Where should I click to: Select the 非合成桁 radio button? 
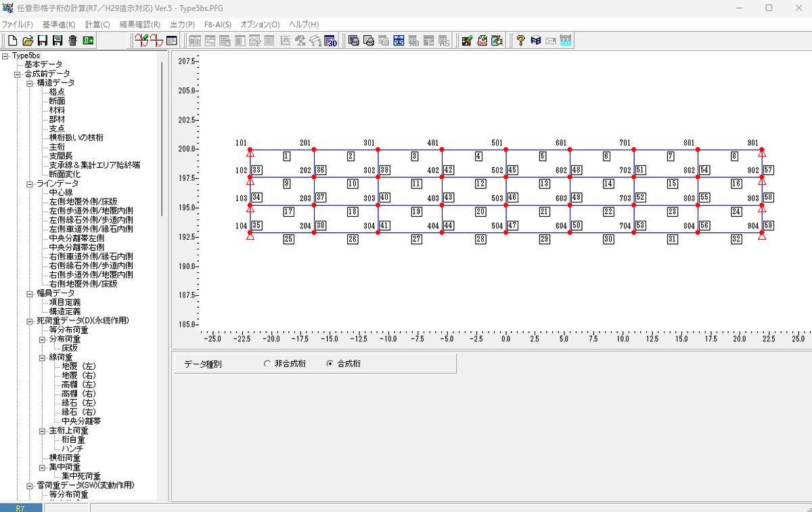(267, 364)
